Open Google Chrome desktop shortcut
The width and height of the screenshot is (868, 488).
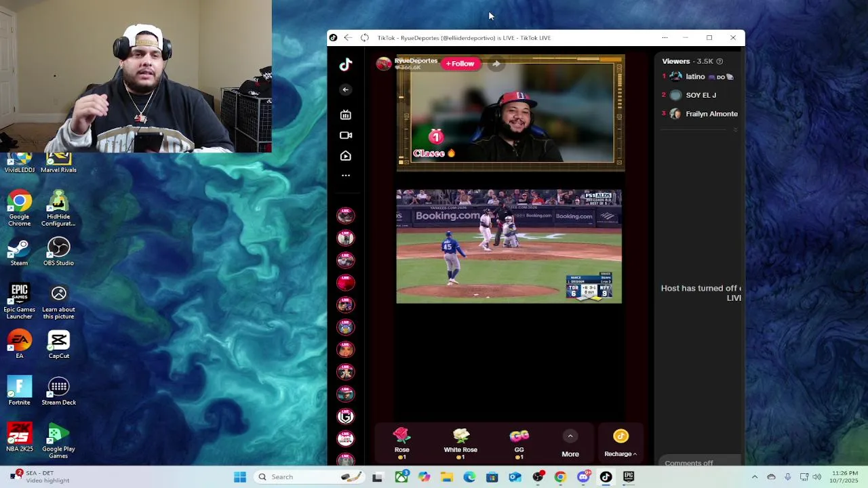click(x=20, y=209)
